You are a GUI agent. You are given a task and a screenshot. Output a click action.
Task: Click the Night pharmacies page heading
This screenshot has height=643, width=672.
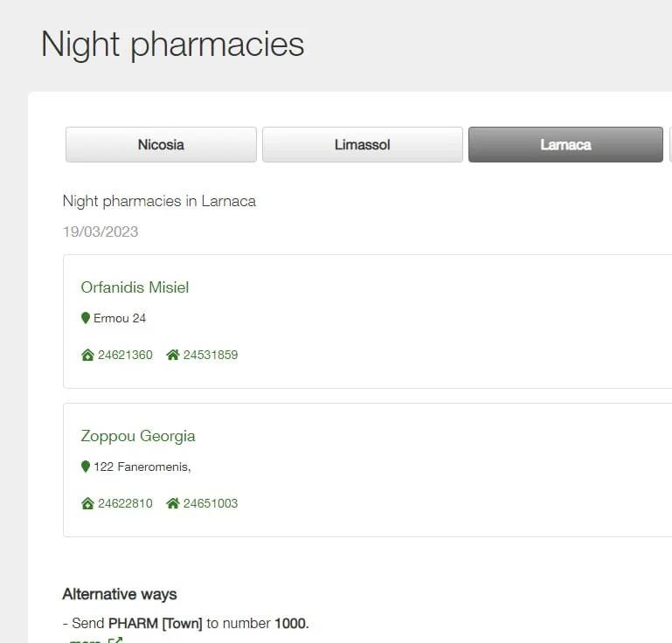click(x=173, y=45)
